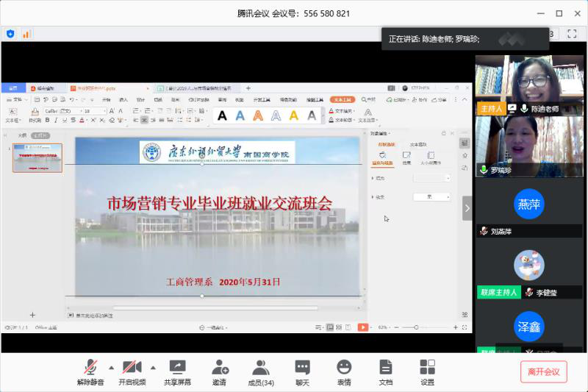Open audio options arrow beside 解除静音
Viewport: 588px width, 392px height.
pos(111,367)
